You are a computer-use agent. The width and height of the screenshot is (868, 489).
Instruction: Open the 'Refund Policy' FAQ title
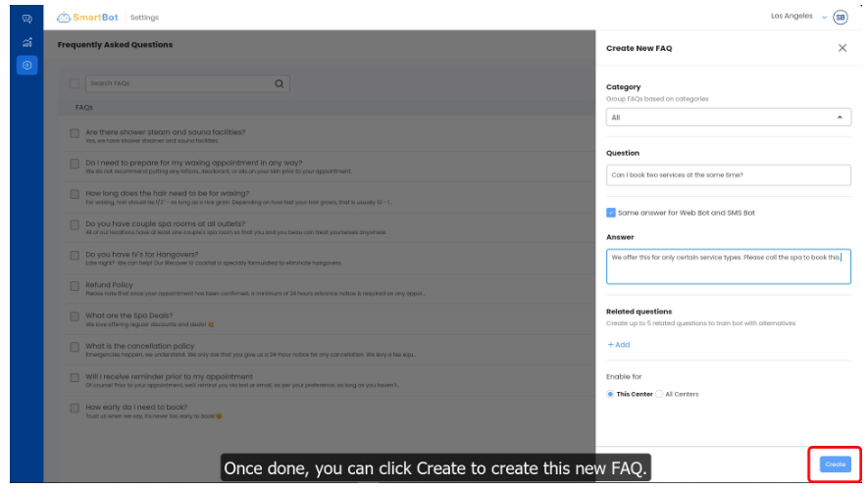[x=109, y=285]
